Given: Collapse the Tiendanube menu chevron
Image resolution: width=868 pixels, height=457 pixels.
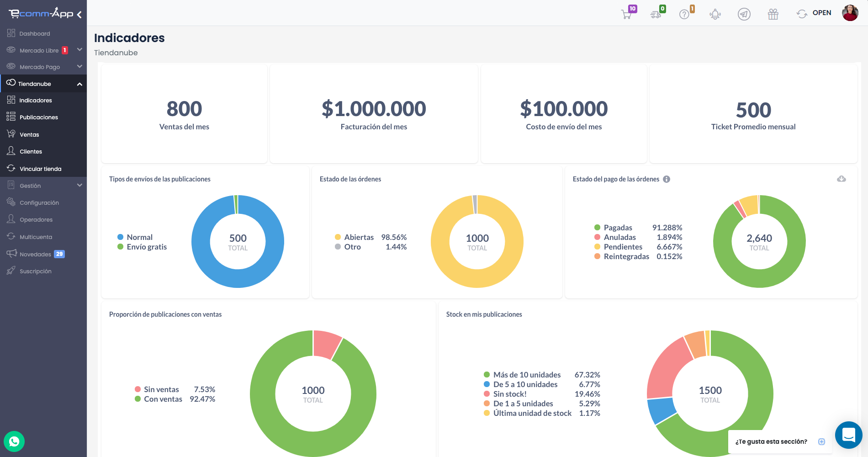Looking at the screenshot, I should (79, 84).
